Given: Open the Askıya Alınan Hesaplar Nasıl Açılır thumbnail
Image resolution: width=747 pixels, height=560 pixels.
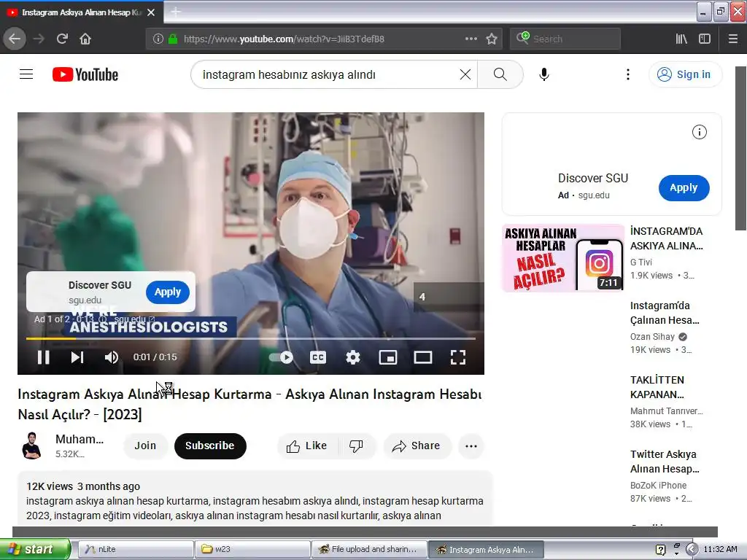Looking at the screenshot, I should [x=563, y=257].
